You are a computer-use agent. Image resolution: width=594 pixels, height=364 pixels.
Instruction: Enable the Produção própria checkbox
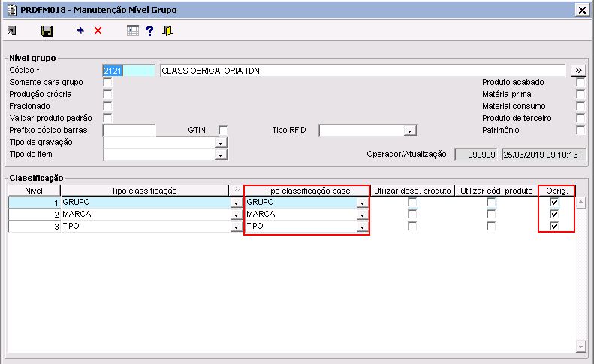tap(107, 94)
